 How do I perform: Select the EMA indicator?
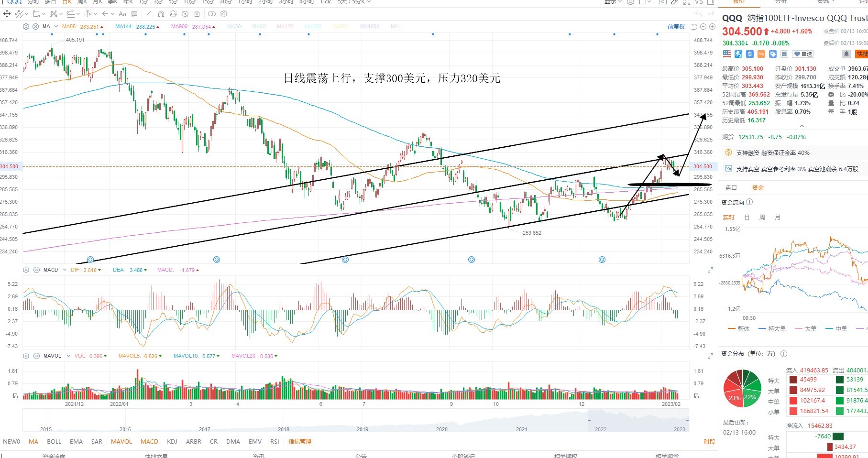click(x=76, y=442)
